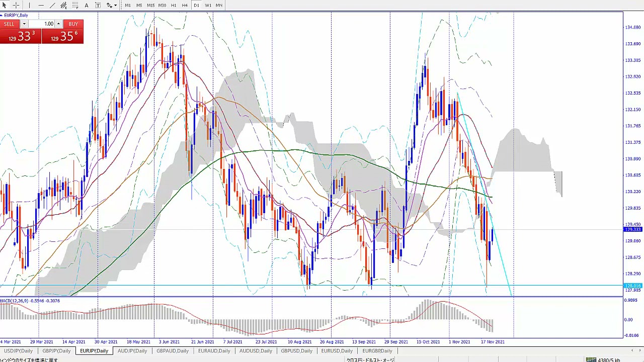Select the text 'A' tool
Screen dimensions: 644x362
pyautogui.click(x=87, y=5)
